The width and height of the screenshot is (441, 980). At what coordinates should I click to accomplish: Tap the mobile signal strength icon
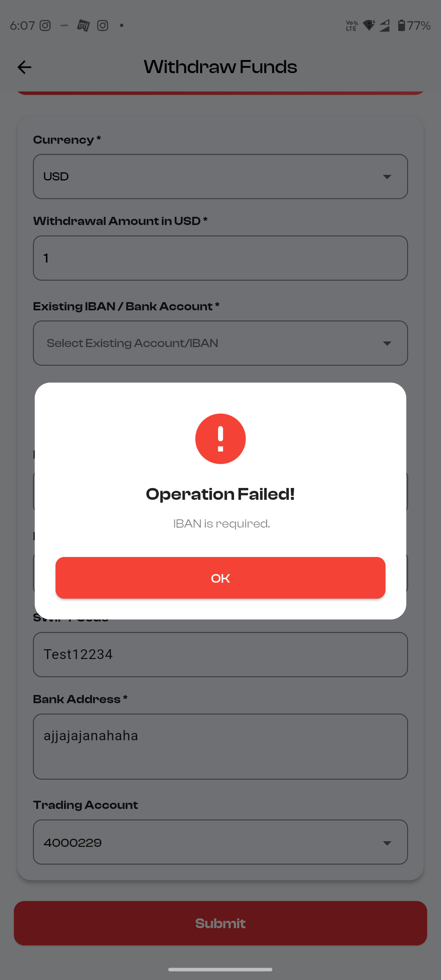385,26
